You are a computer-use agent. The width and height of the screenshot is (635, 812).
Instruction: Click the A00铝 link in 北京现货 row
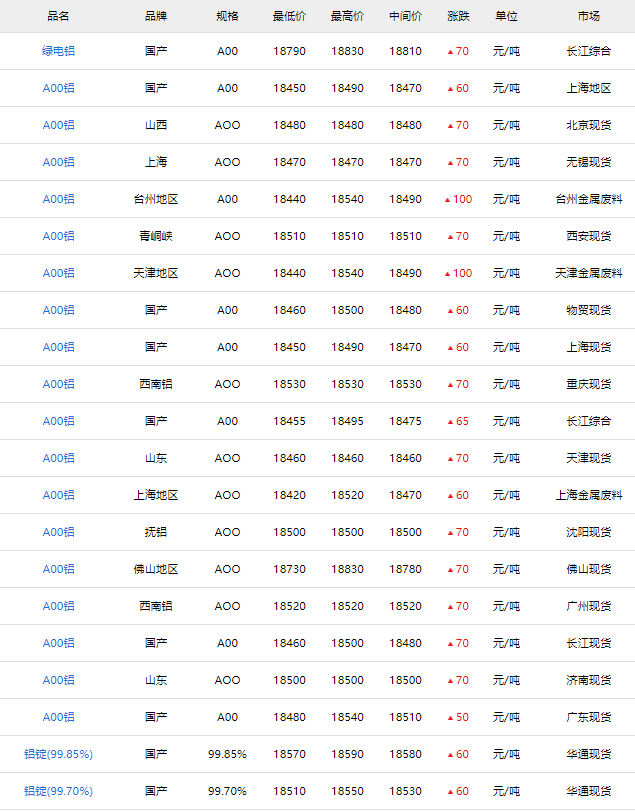point(58,125)
